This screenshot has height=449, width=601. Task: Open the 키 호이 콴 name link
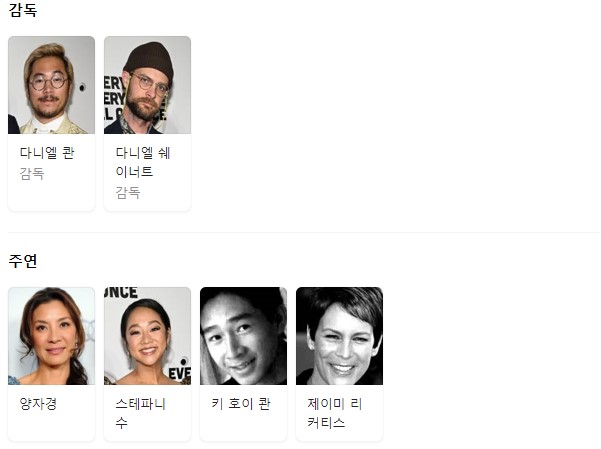click(x=241, y=404)
